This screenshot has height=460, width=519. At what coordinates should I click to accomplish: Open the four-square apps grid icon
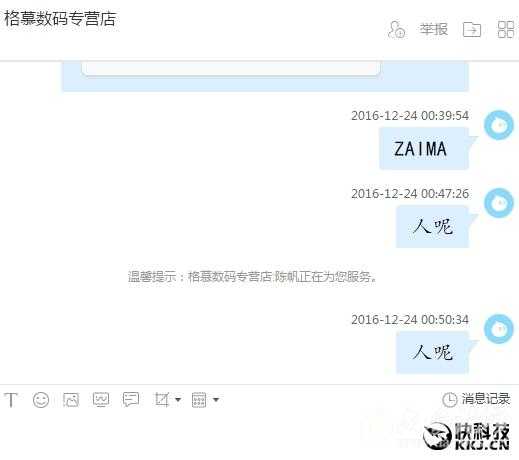[506, 29]
